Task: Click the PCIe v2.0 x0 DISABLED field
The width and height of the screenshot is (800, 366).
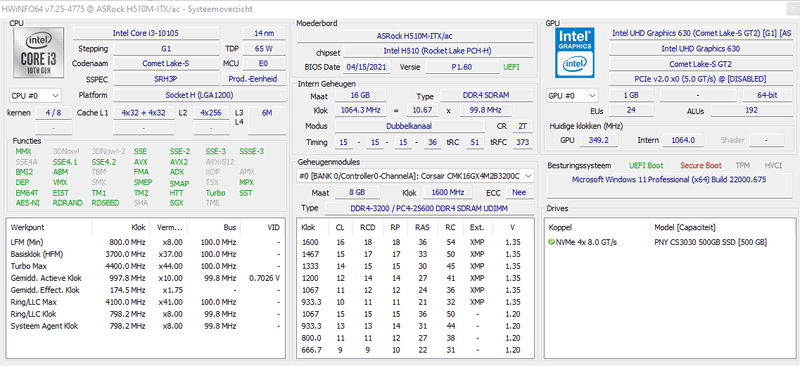Action: pyautogui.click(x=701, y=80)
